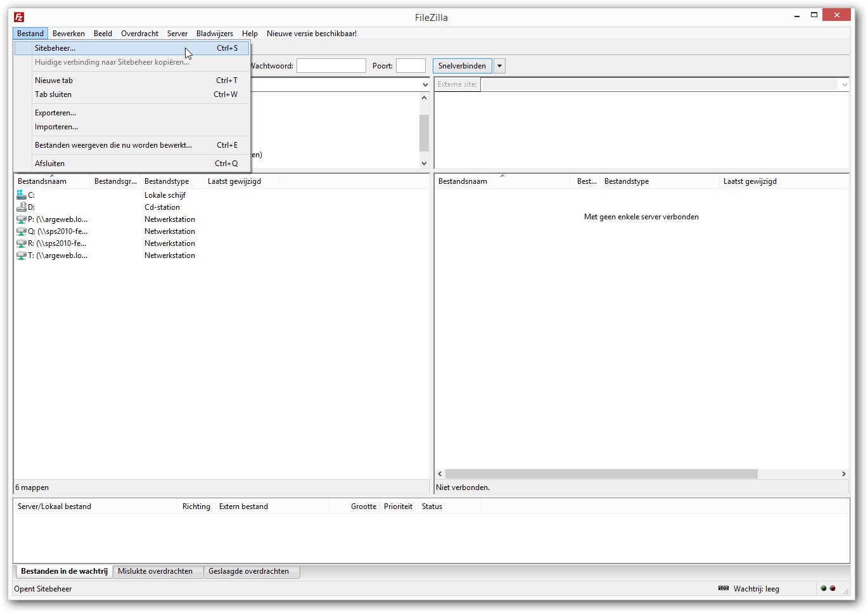868x613 pixels.
Task: Sort local files by Bestandstype column
Action: [x=172, y=181]
